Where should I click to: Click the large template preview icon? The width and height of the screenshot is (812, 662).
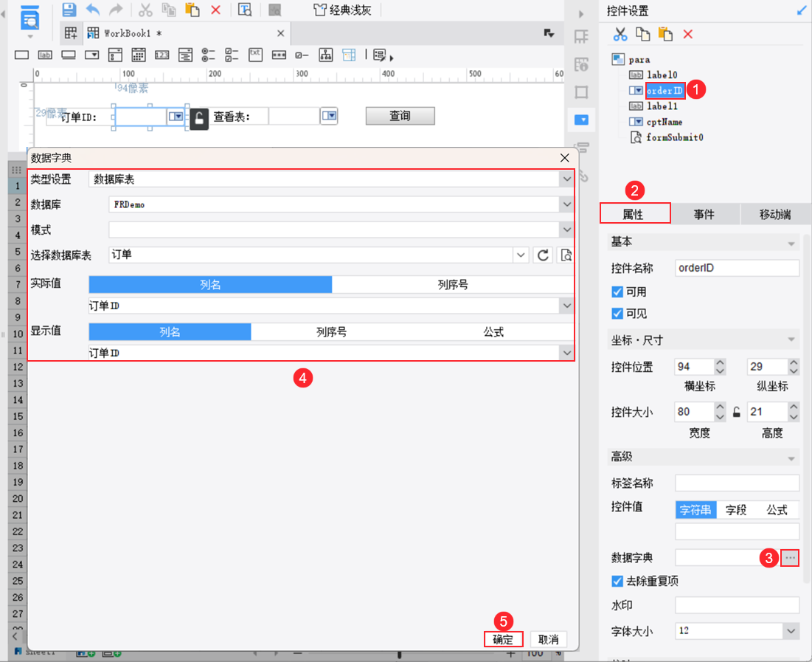pos(30,18)
